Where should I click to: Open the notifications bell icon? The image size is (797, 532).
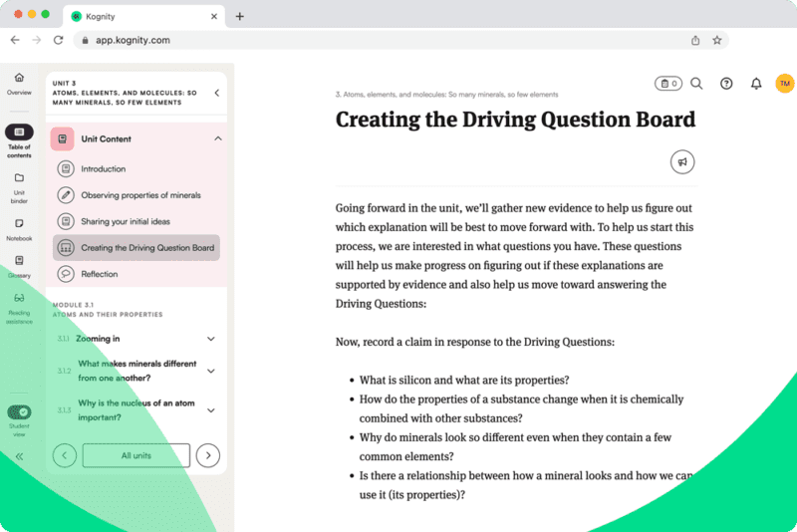756,84
